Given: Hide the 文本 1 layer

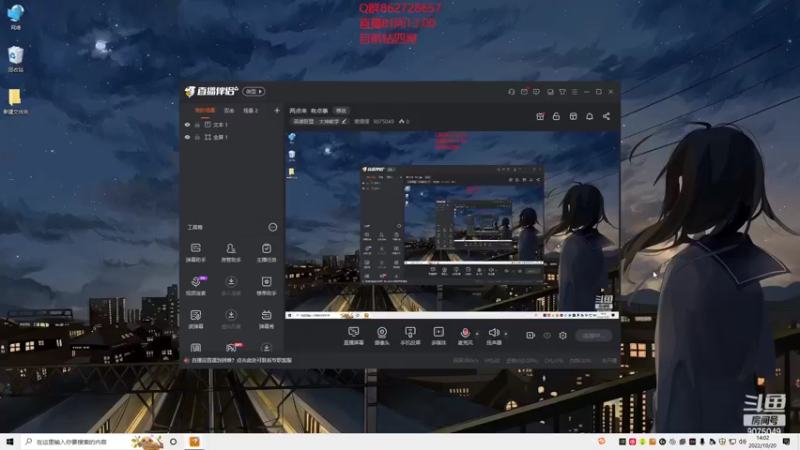Looking at the screenshot, I should [187, 124].
